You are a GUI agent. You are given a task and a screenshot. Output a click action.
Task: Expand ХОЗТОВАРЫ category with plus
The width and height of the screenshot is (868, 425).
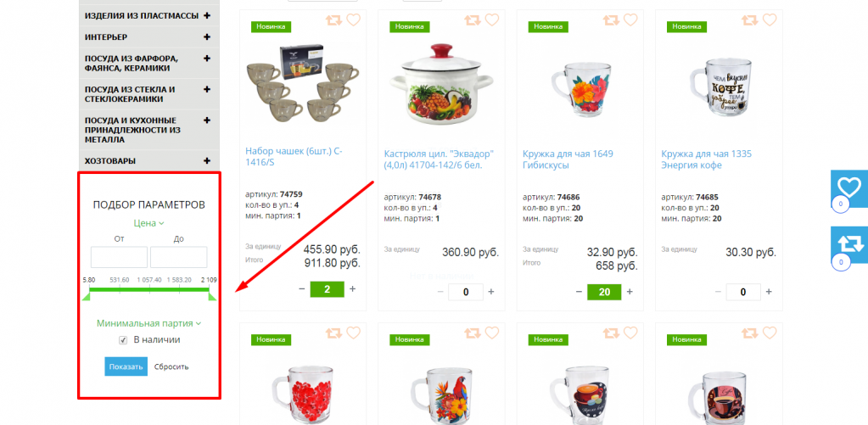pyautogui.click(x=207, y=160)
